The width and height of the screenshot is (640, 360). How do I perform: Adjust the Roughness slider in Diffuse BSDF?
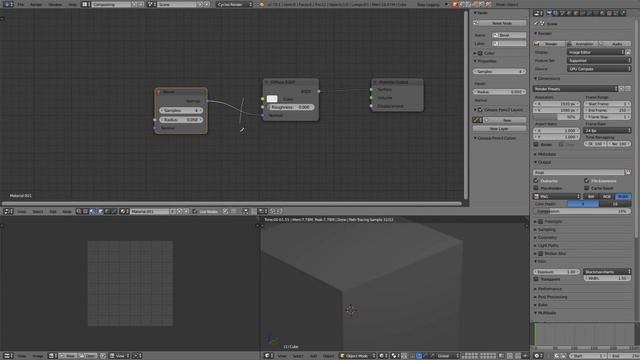click(x=292, y=107)
